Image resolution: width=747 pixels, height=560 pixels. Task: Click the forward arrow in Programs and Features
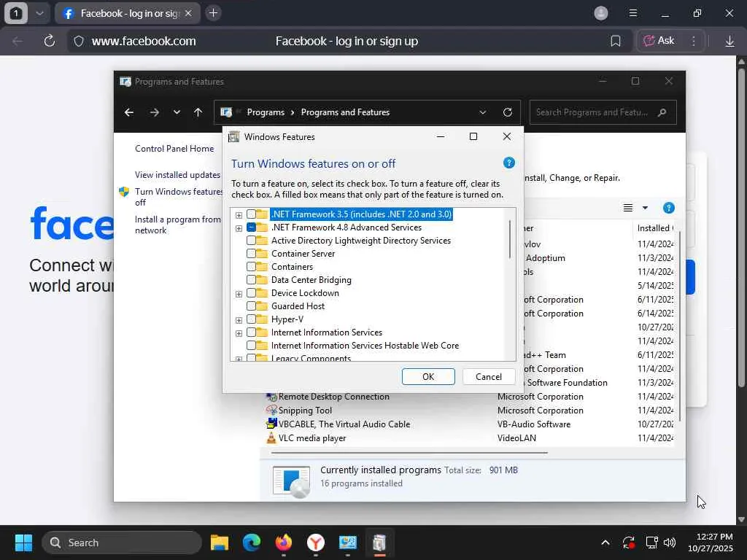[x=154, y=112]
